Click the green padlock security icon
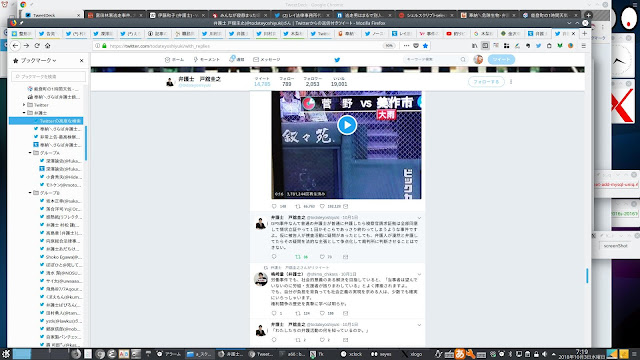 pyautogui.click(x=104, y=46)
